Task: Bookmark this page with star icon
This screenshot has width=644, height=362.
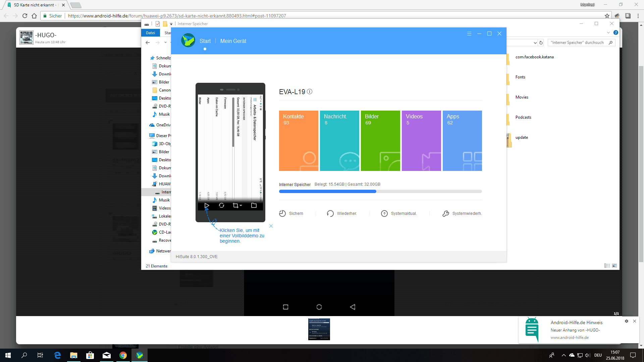Action: 607,16
